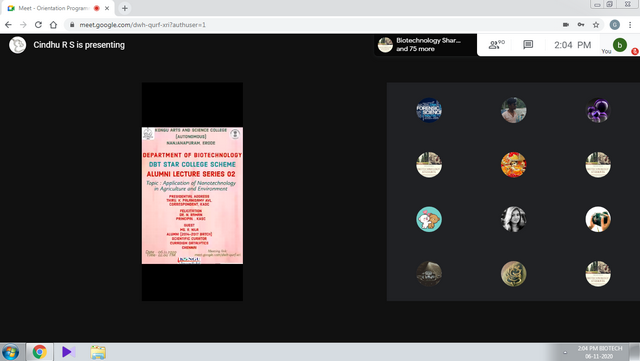
Task: Open the Biotechnology Shar... and 75 more tile
Action: (426, 45)
